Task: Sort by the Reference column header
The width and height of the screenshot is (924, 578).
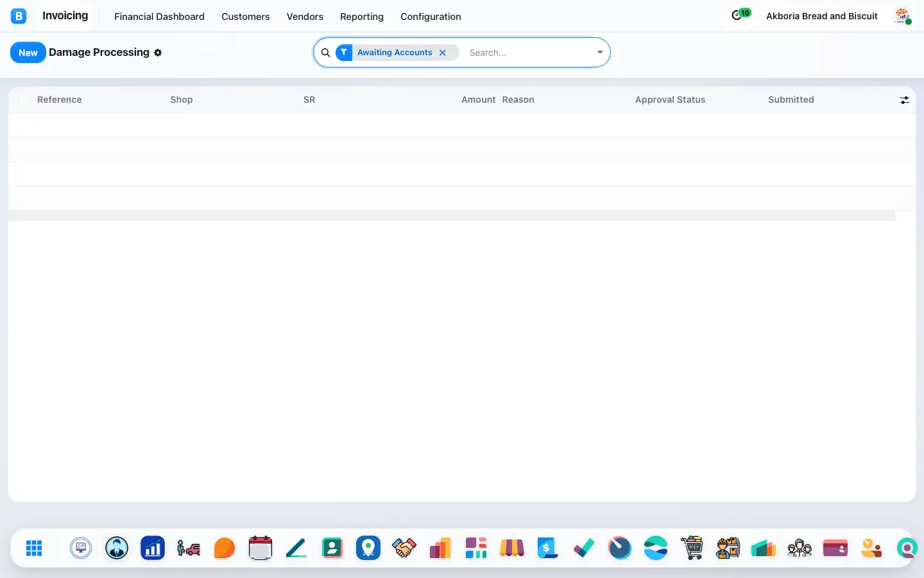Action: coord(60,100)
